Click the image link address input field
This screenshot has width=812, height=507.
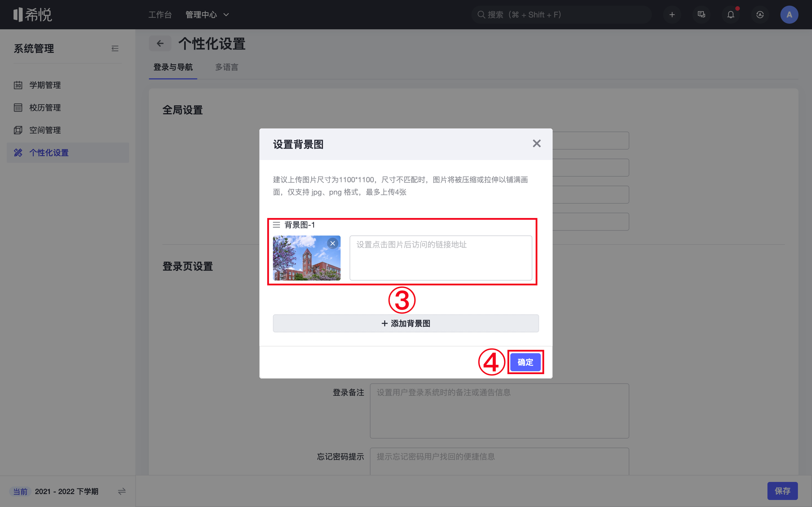coord(441,257)
